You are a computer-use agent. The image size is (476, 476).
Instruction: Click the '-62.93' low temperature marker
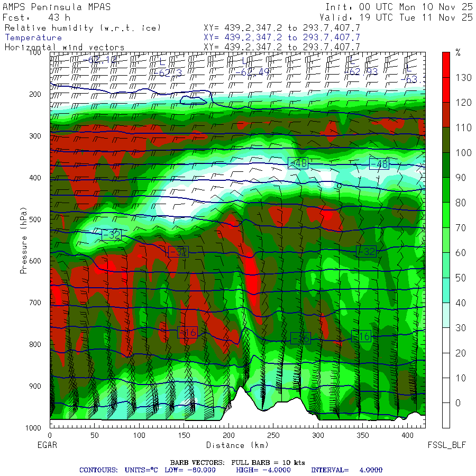coord(361,72)
